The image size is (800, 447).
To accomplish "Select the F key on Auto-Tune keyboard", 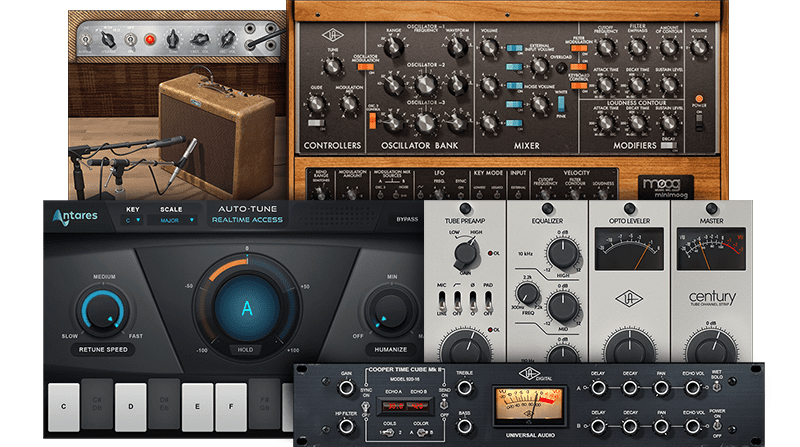I will [x=231, y=407].
